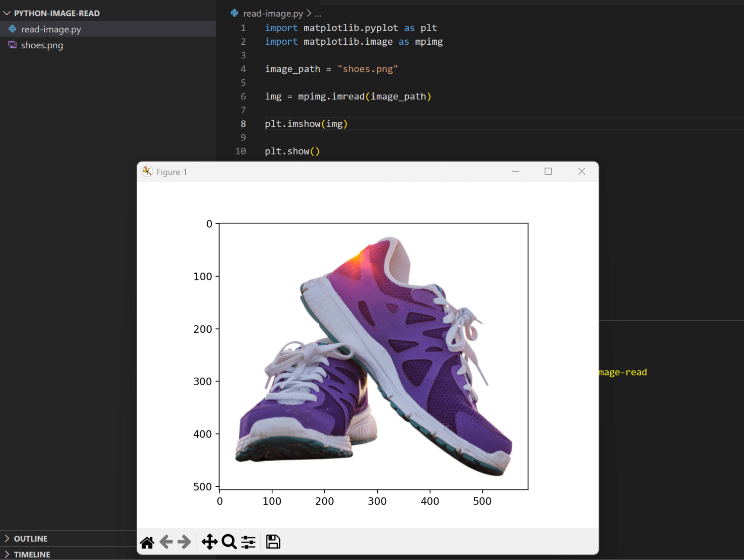Click Python file icon next to read-image.py
Image resolution: width=744 pixels, height=560 pixels.
point(13,29)
